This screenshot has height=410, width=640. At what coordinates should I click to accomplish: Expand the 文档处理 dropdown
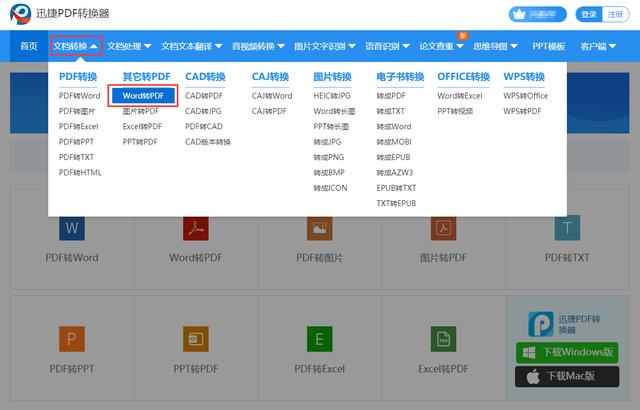(x=129, y=46)
